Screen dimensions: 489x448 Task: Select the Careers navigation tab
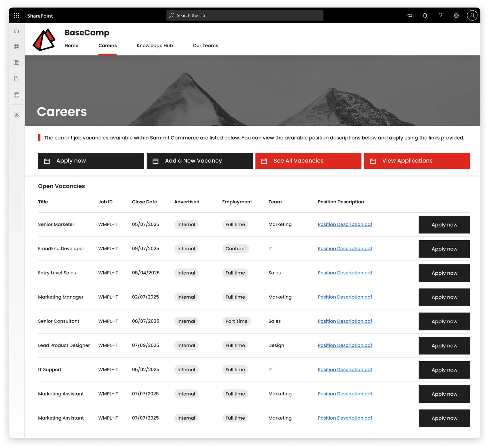click(x=108, y=46)
